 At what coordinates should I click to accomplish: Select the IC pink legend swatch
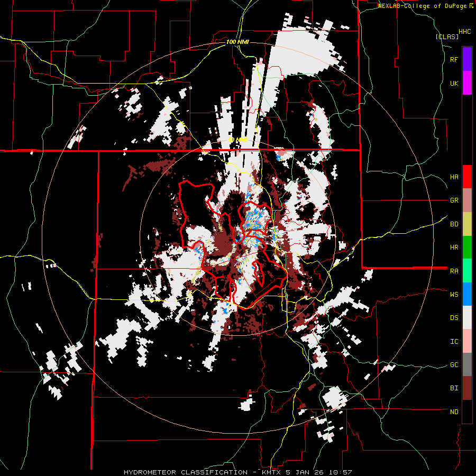coord(467,341)
